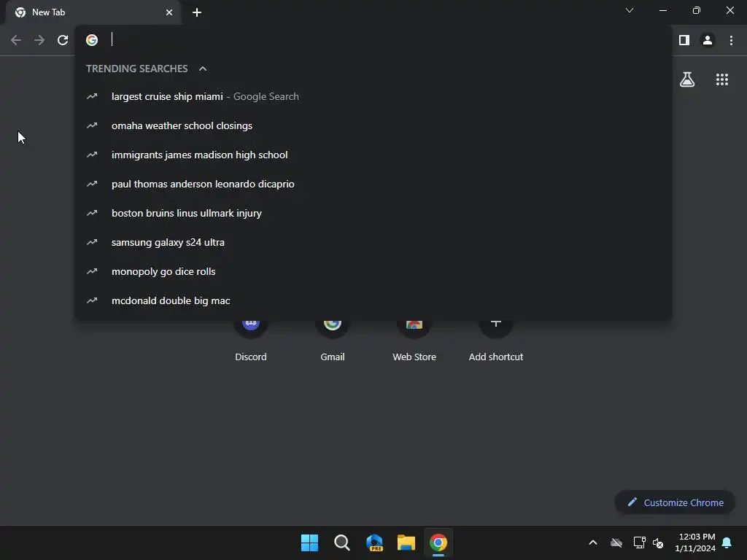Screen dimensions: 747x560
Task: Select 'immigrants james madison high school' suggestion
Action: pos(373,155)
